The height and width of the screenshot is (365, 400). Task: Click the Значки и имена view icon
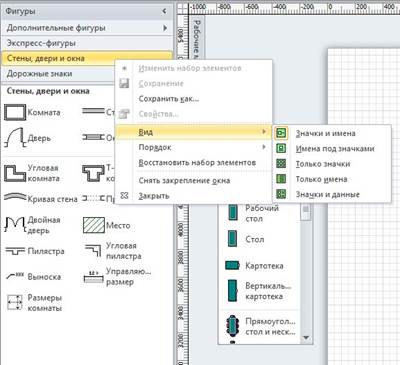click(x=281, y=133)
